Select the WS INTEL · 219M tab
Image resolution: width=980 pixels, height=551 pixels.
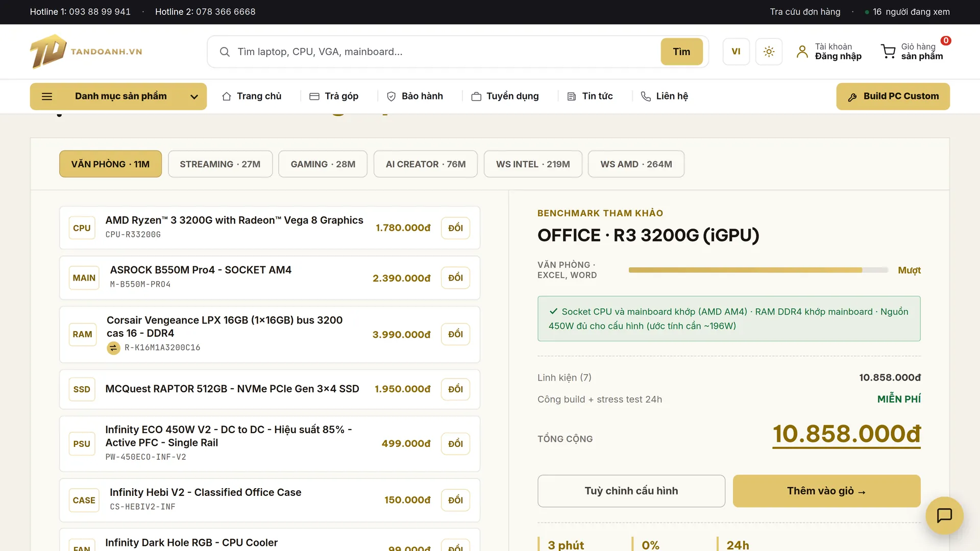tap(533, 164)
